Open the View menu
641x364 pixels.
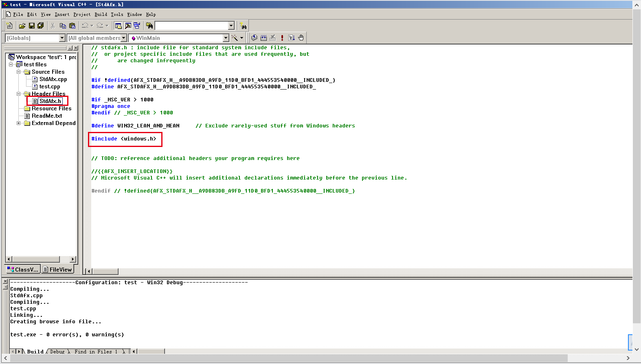(46, 14)
